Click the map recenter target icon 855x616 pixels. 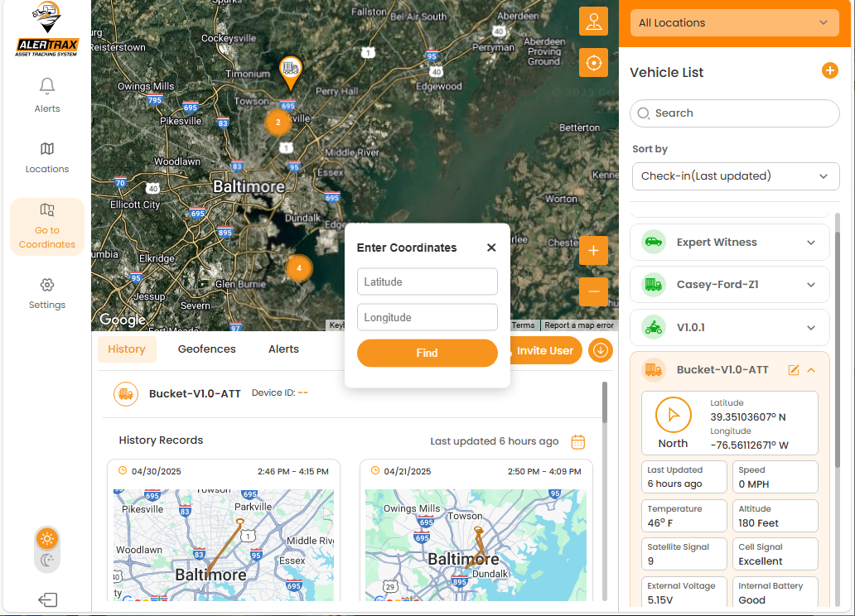point(593,62)
